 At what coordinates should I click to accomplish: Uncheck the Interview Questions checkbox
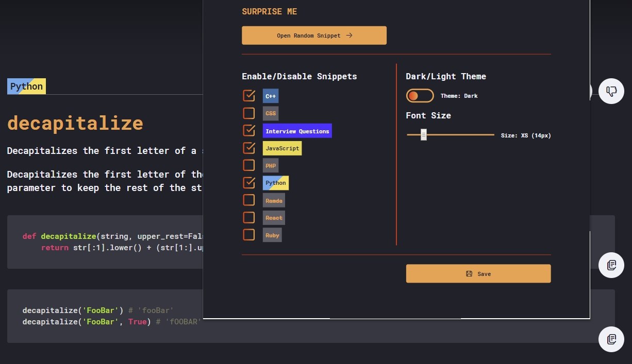[x=249, y=131]
